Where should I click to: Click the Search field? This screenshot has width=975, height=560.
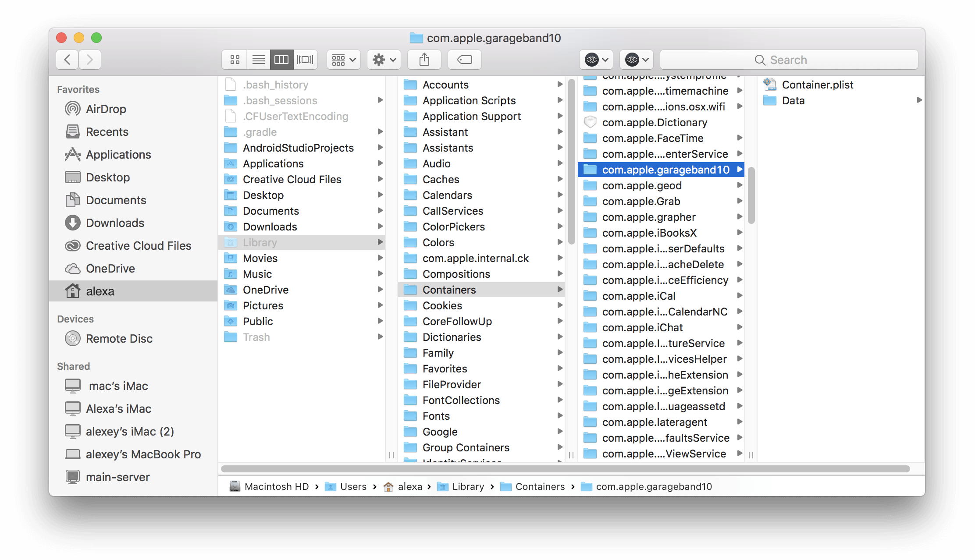789,60
